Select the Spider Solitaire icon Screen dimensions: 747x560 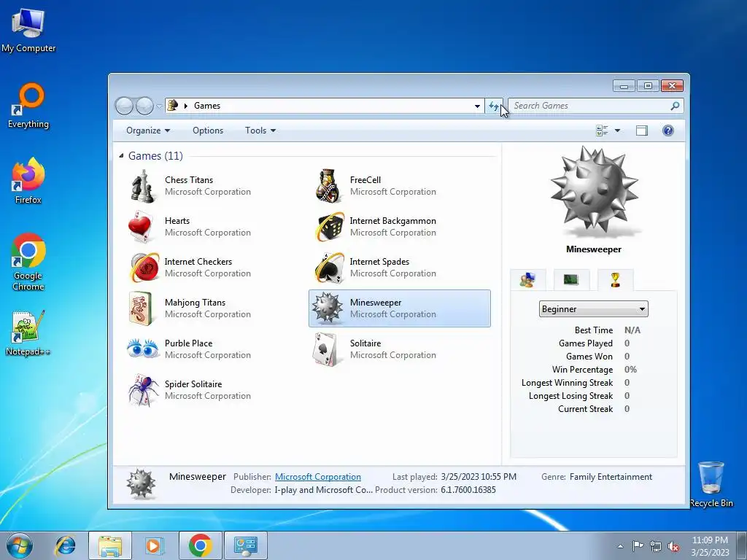coord(144,390)
